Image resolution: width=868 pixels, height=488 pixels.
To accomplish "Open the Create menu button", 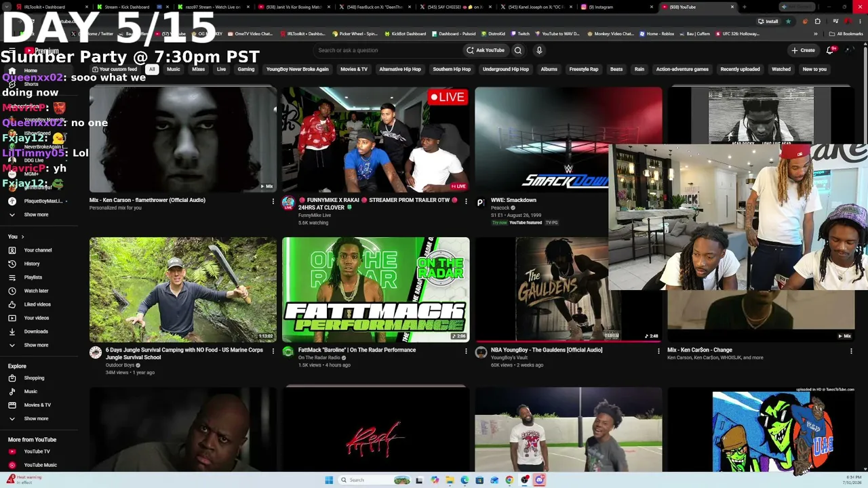I will [803, 50].
